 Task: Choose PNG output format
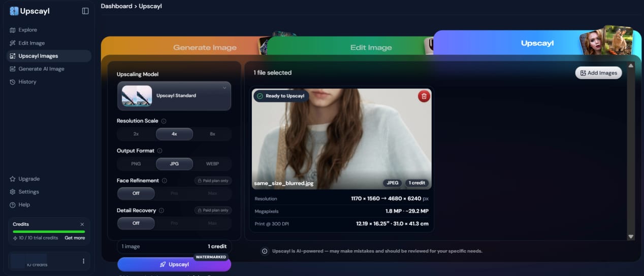(136, 164)
